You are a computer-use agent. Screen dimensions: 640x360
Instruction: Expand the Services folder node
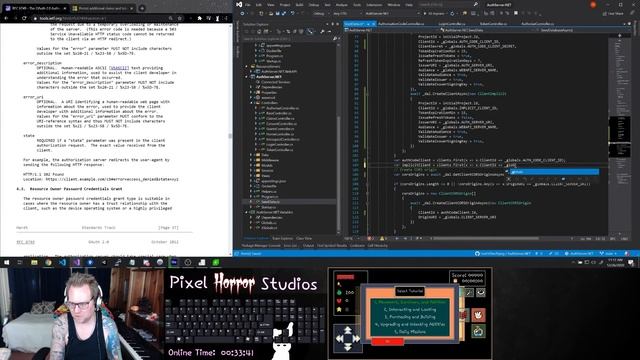pyautogui.click(x=251, y=171)
